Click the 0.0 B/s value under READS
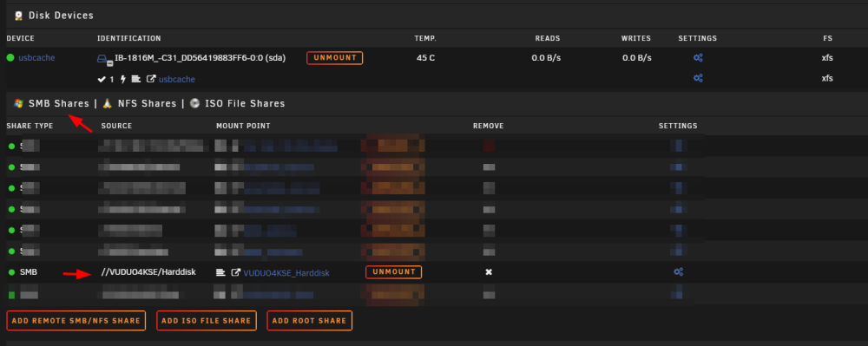 pos(546,57)
